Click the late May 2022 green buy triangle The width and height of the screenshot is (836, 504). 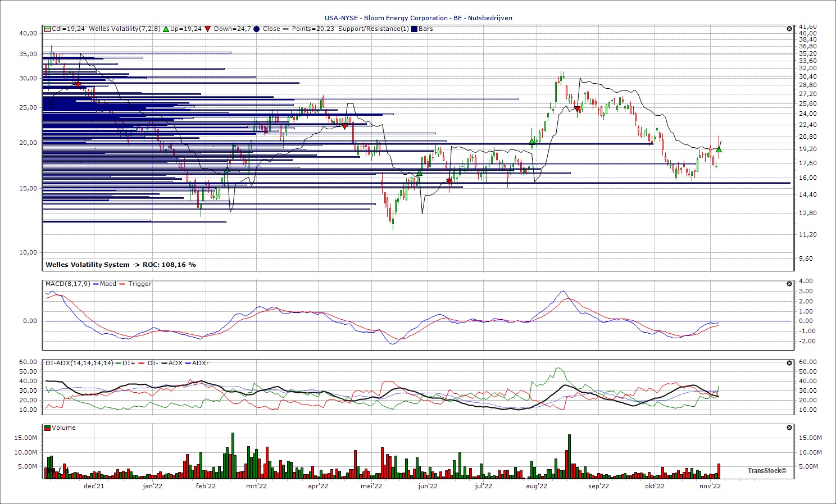pos(419,173)
